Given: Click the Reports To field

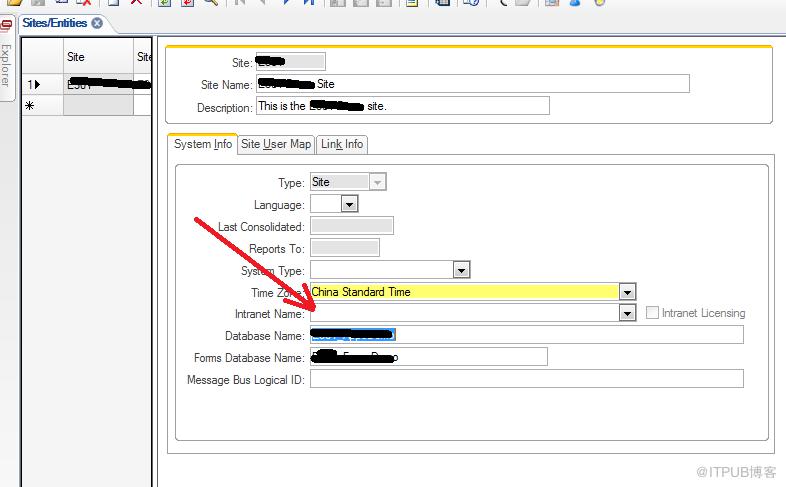Looking at the screenshot, I should coord(345,248).
